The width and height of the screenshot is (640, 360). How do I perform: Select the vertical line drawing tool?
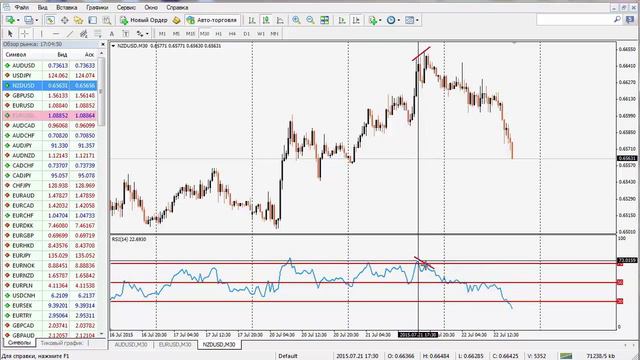[x=42, y=33]
